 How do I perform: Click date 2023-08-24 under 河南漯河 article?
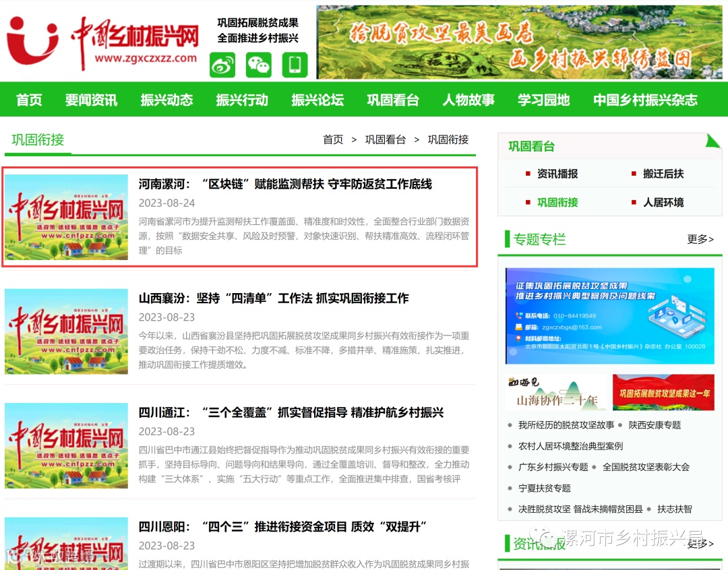[x=166, y=203]
